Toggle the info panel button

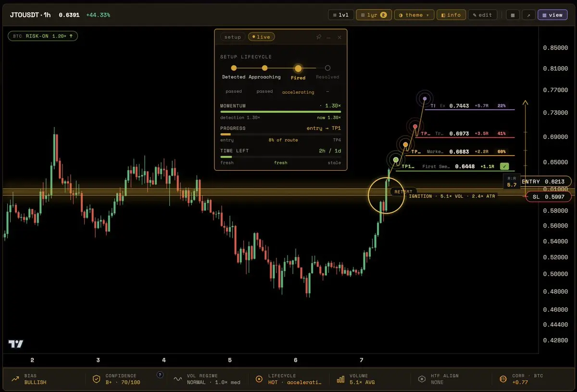(x=451, y=15)
